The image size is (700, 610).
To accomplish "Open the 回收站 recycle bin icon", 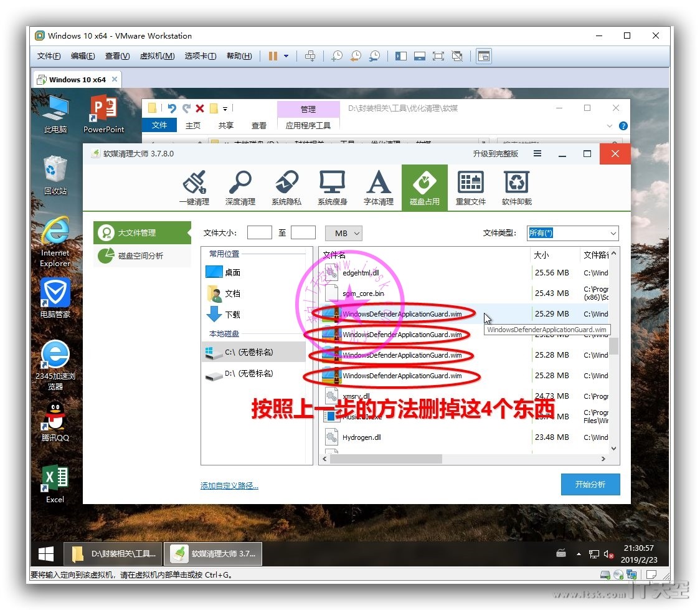I will 55,175.
